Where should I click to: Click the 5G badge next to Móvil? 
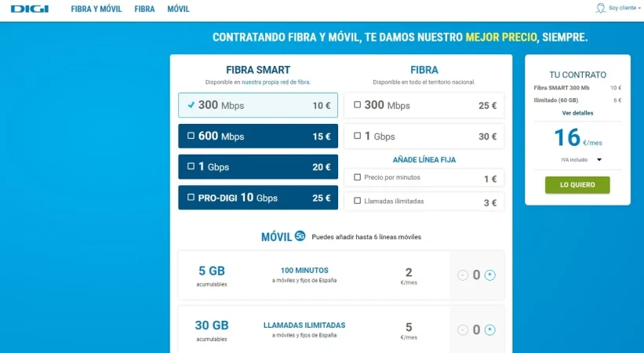coord(300,235)
